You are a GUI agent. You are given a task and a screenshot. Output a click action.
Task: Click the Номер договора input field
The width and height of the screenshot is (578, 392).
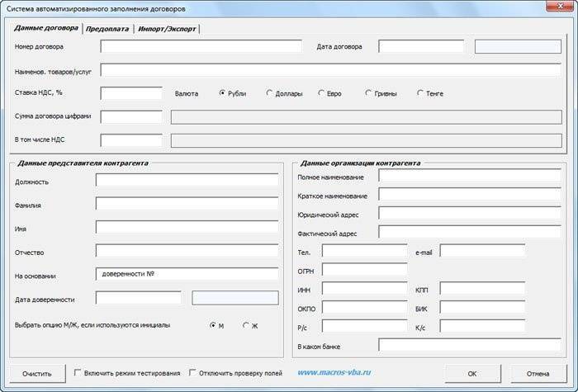click(x=201, y=46)
